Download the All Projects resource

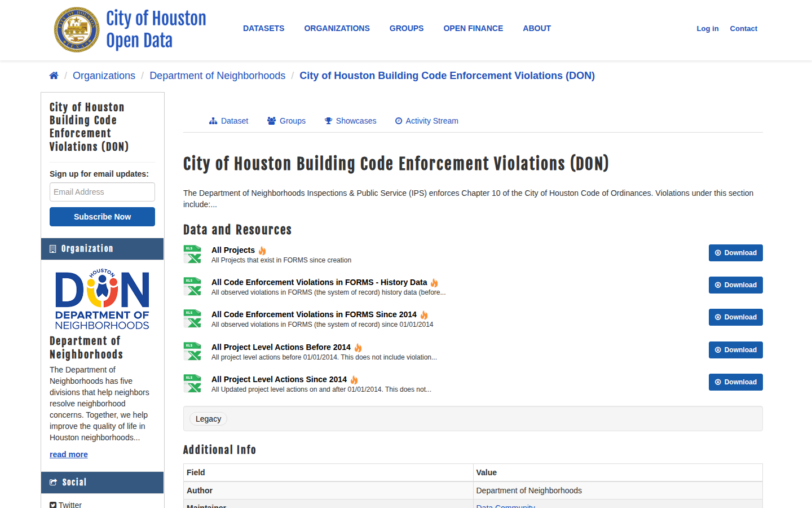[735, 253]
